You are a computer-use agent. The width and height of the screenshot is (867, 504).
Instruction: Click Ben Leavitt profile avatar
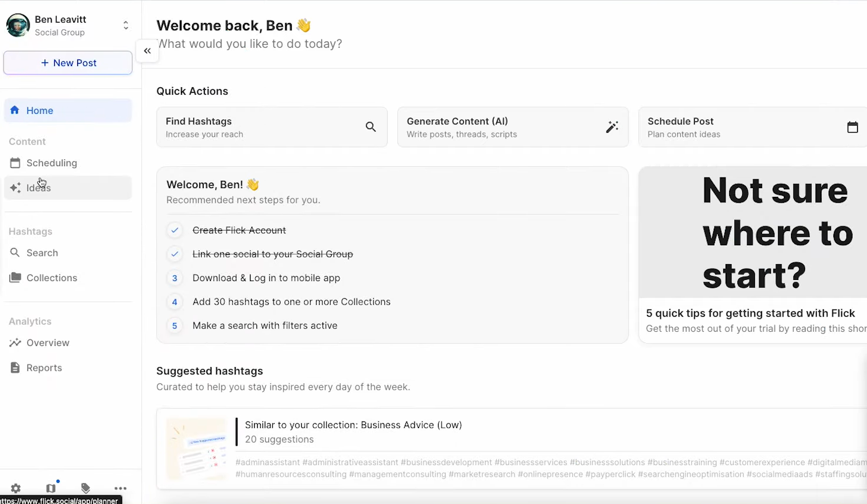point(18,25)
